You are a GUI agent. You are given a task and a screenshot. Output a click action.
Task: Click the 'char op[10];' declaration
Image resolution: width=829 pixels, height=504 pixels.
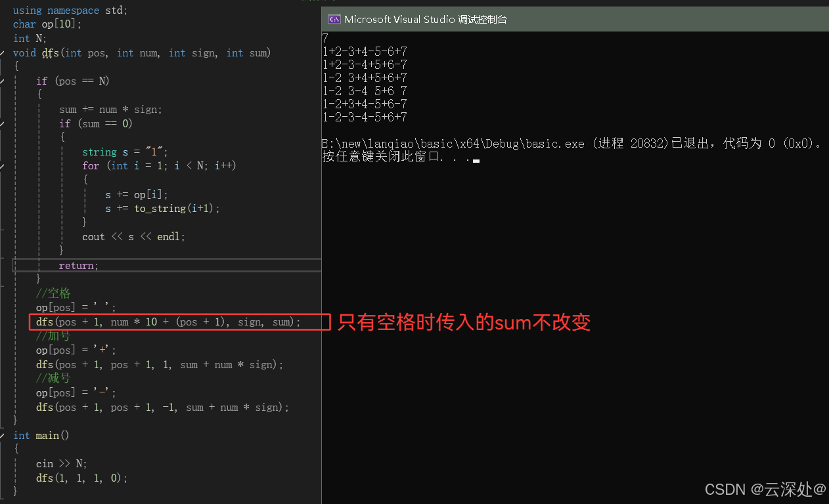point(47,24)
